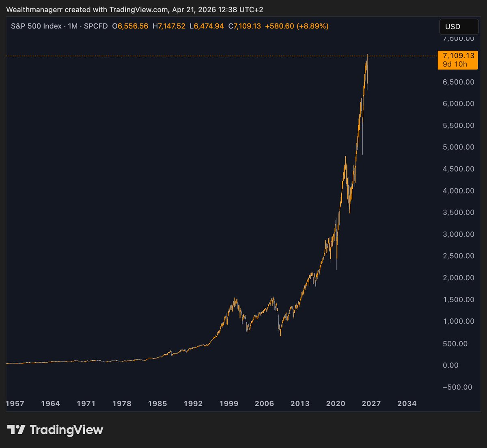Click the 2020 time axis label
Image resolution: width=487 pixels, height=448 pixels.
(x=336, y=403)
